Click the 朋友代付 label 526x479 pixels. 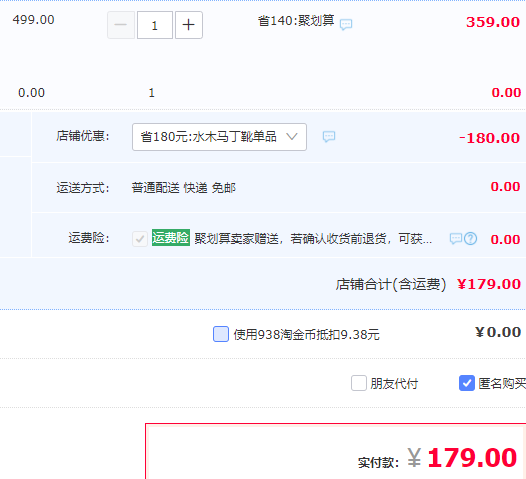(394, 383)
